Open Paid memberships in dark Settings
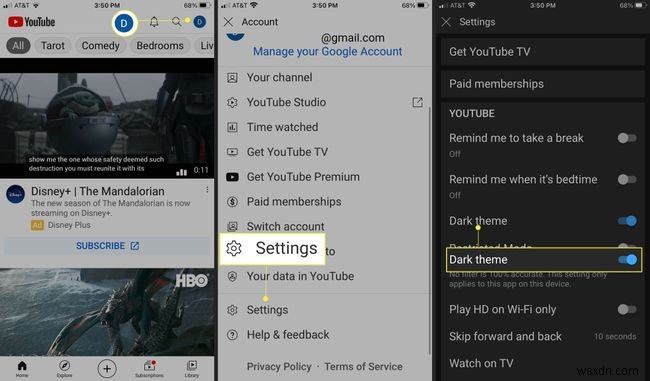650x381 pixels. click(543, 84)
